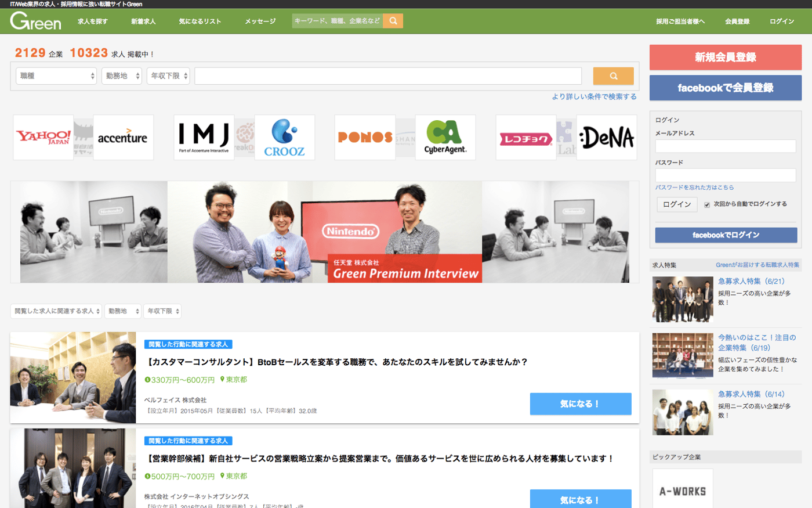Toggle 次回から自動でログインする checkbox
Image resolution: width=812 pixels, height=508 pixels.
pyautogui.click(x=707, y=205)
